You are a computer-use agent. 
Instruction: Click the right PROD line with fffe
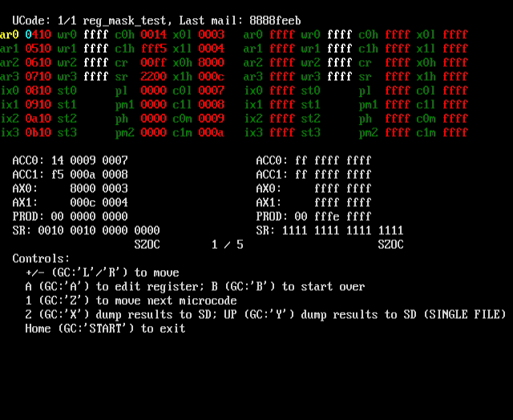click(313, 216)
